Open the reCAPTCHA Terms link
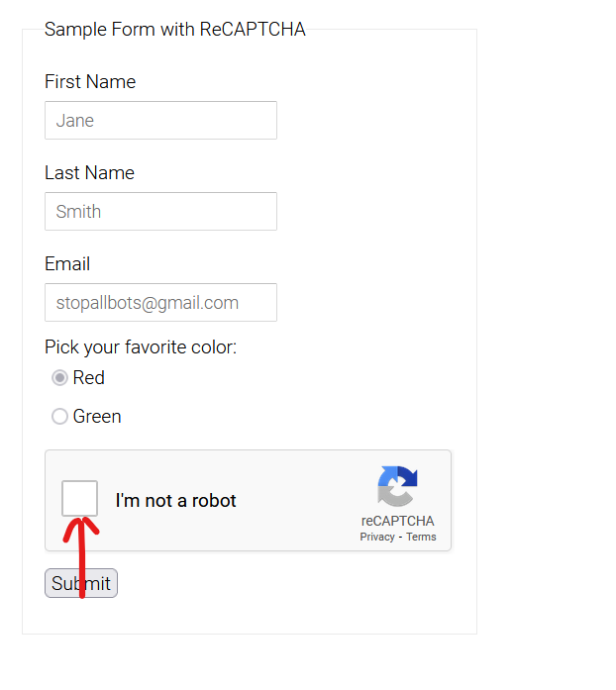Viewport: 616px width, 690px height. pyautogui.click(x=421, y=537)
